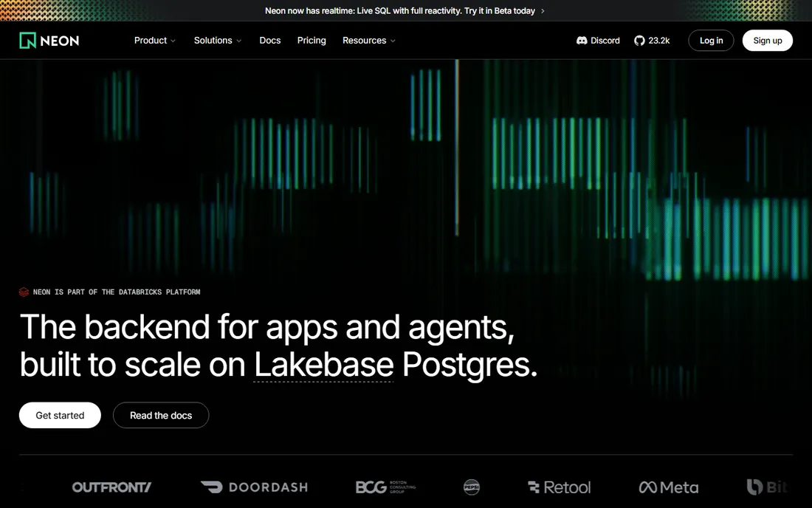Open the Docs navigation link
812x508 pixels.
coord(269,41)
